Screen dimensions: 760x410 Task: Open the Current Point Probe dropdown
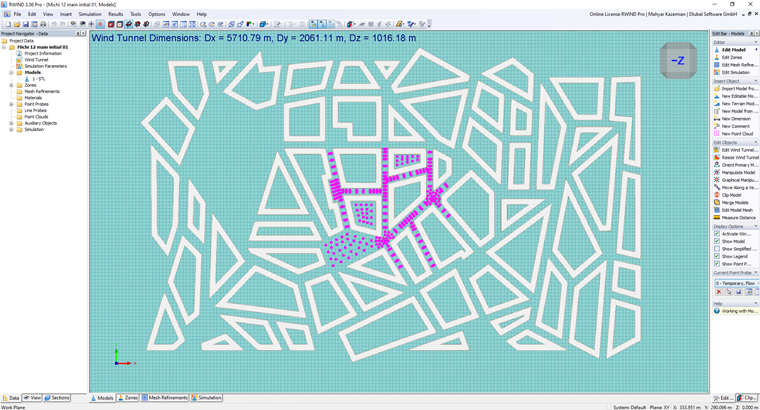tap(736, 283)
